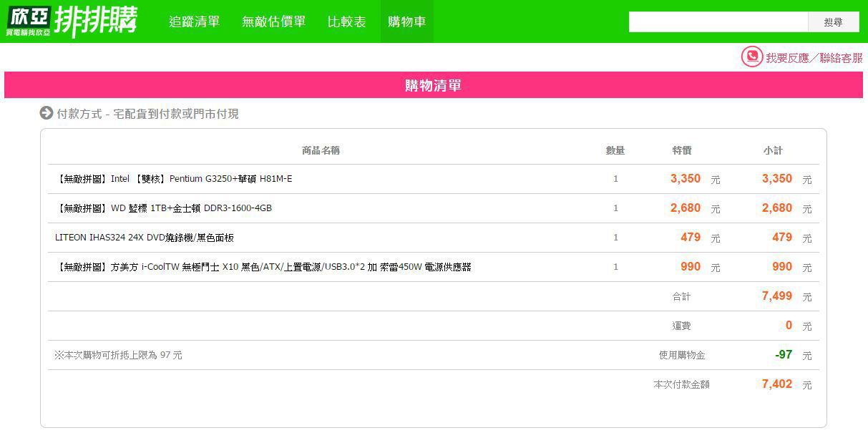This screenshot has height=443, width=868.
Task: Click the 商品名稱 column header
Action: click(x=321, y=150)
